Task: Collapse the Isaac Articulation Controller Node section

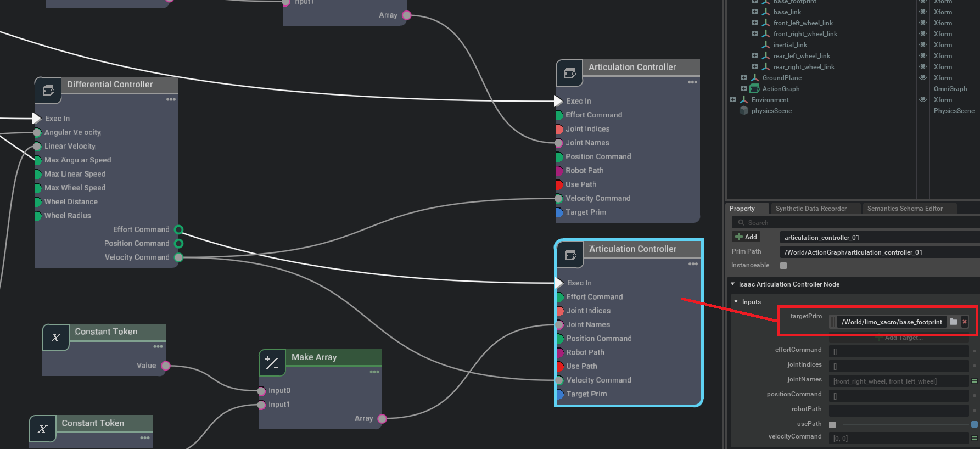Action: (733, 284)
